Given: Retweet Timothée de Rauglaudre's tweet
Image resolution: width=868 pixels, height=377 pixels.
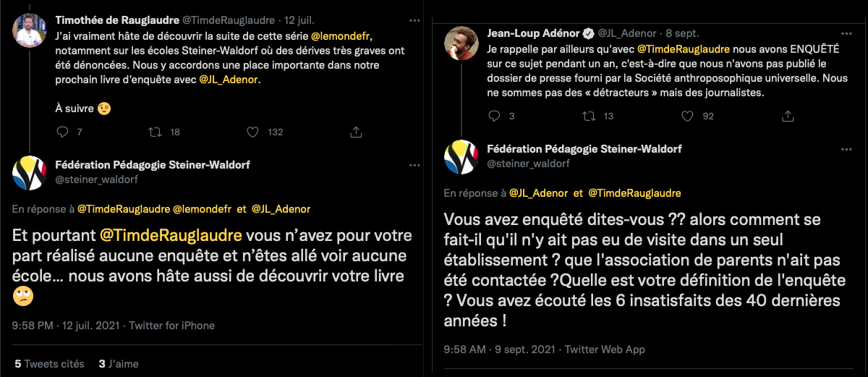Looking at the screenshot, I should [154, 132].
